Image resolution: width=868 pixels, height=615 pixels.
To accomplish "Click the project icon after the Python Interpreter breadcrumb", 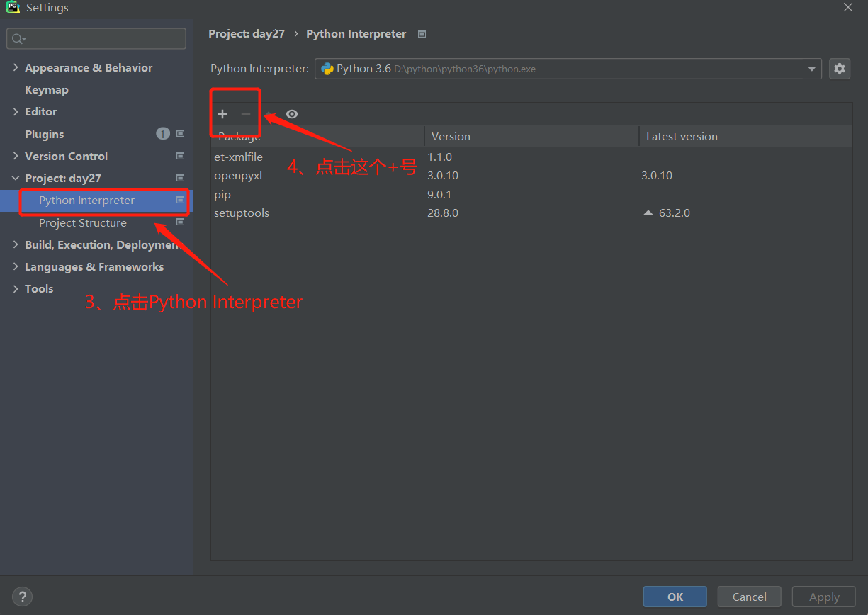I will (x=422, y=34).
